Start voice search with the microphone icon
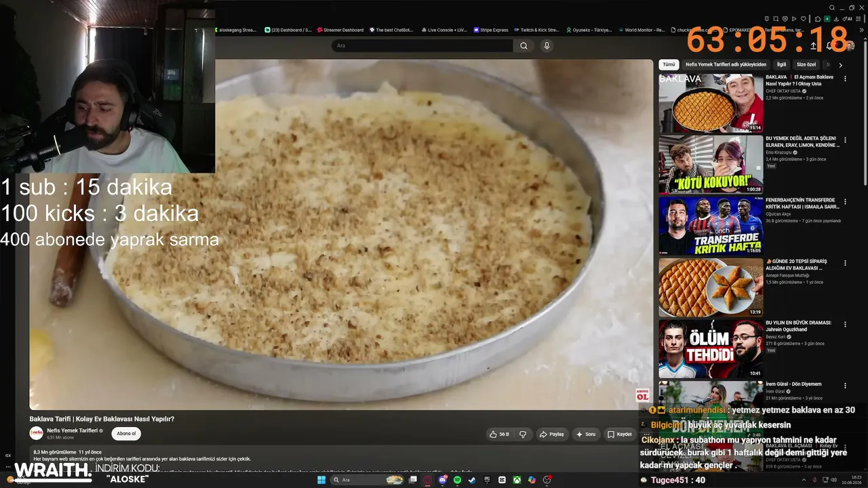 pos(547,45)
